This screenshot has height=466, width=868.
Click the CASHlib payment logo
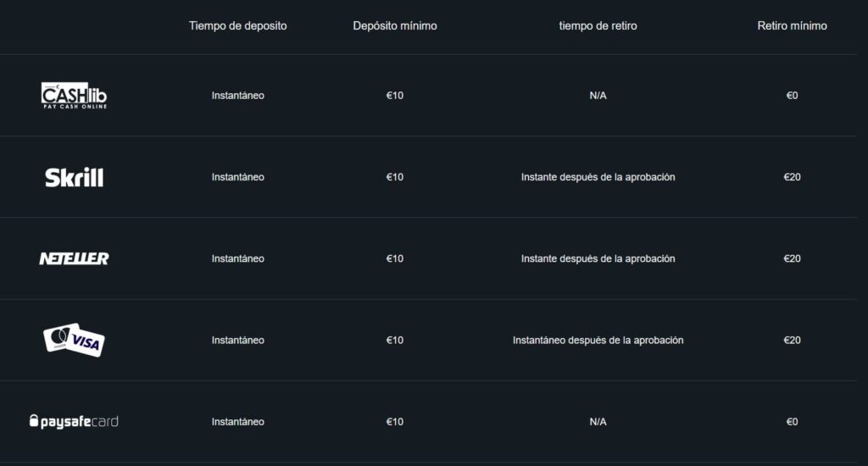coord(75,96)
